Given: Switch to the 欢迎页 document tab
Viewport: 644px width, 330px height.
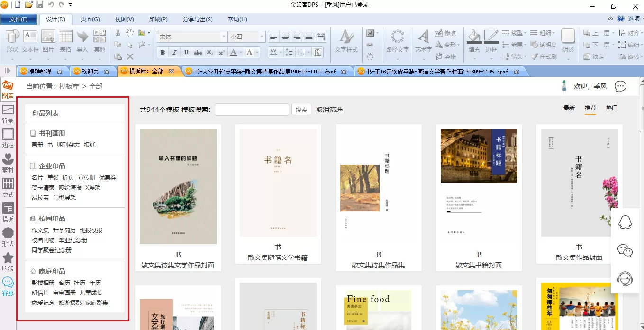Looking at the screenshot, I should pyautogui.click(x=90, y=72).
